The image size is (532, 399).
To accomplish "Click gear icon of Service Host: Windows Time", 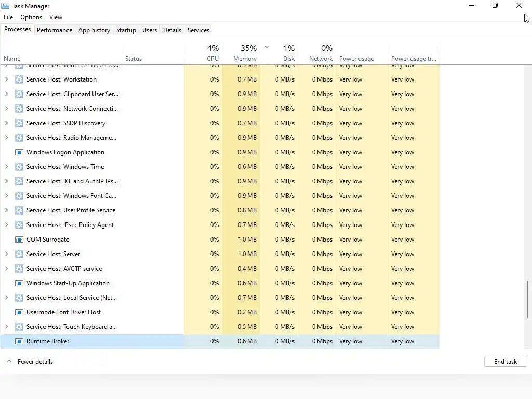I will [x=19, y=167].
